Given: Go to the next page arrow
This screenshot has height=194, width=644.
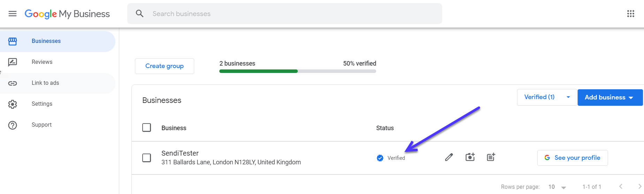Looking at the screenshot, I should 640,187.
